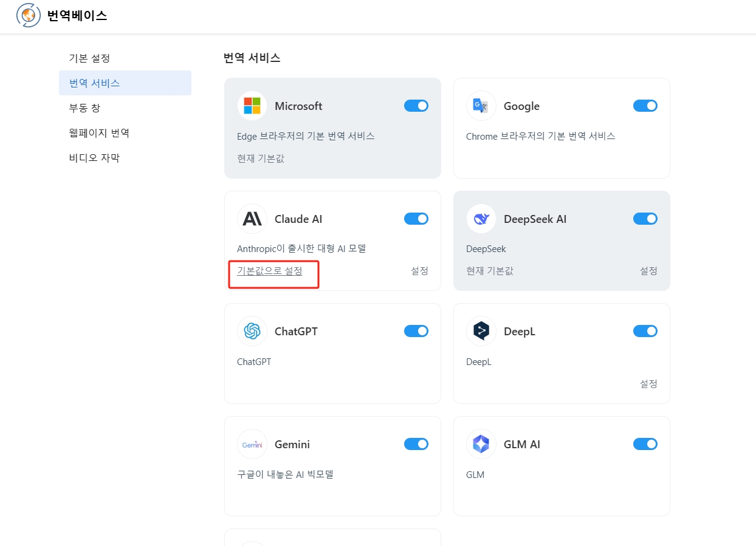Select the Google service card name
The height and width of the screenshot is (546, 756).
pyautogui.click(x=521, y=106)
